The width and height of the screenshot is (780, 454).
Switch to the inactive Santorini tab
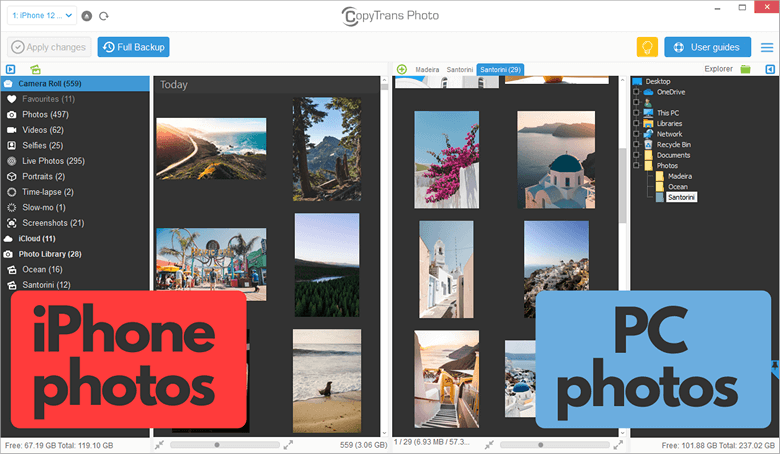[x=460, y=70]
